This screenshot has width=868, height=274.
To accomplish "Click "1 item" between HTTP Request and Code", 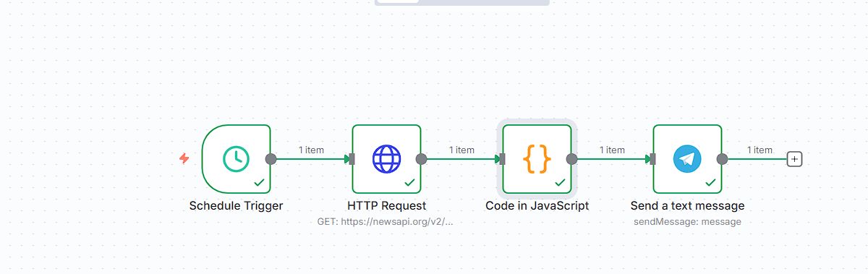I will tap(461, 150).
